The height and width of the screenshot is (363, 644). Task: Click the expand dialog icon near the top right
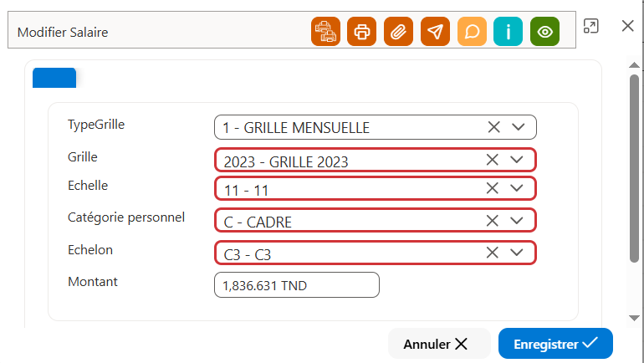tap(591, 26)
